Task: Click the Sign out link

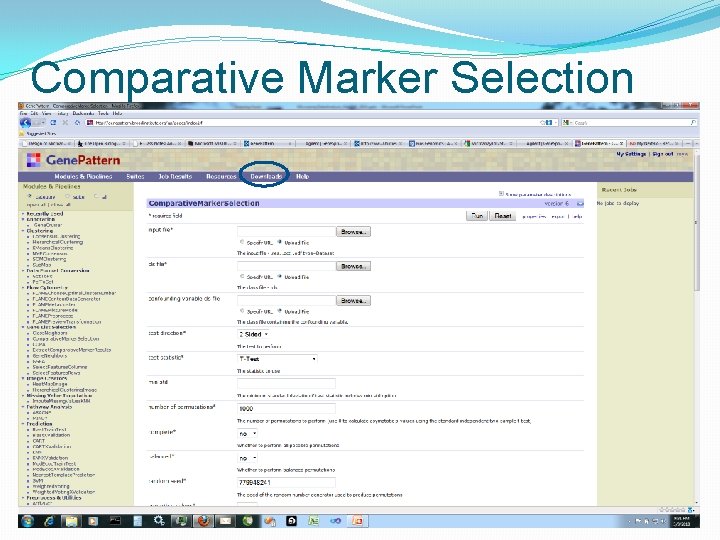Action: click(x=663, y=154)
